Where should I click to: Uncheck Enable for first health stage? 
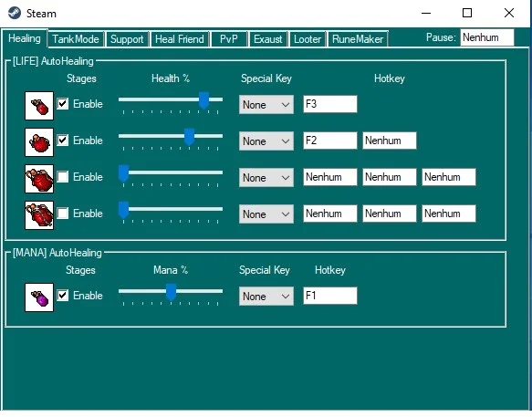[x=62, y=103]
